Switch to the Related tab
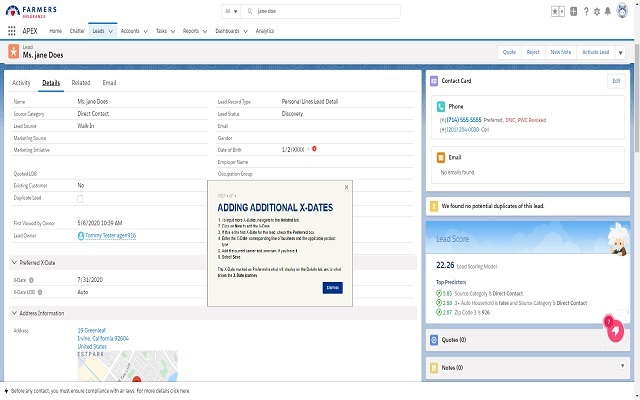 (81, 83)
